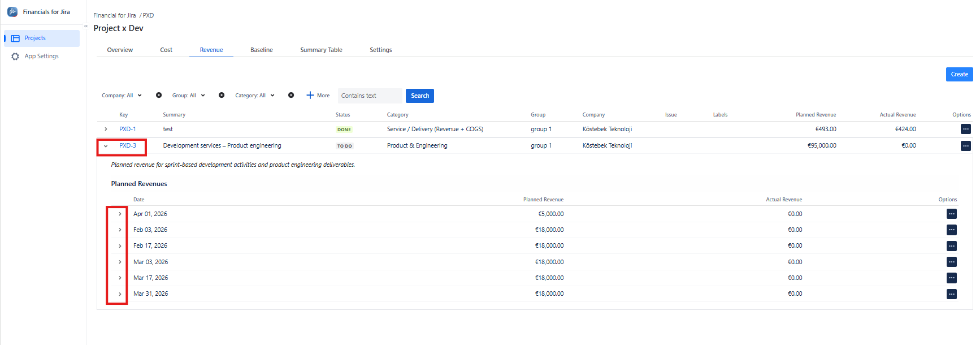
Task: Click the Status column header
Action: (343, 115)
